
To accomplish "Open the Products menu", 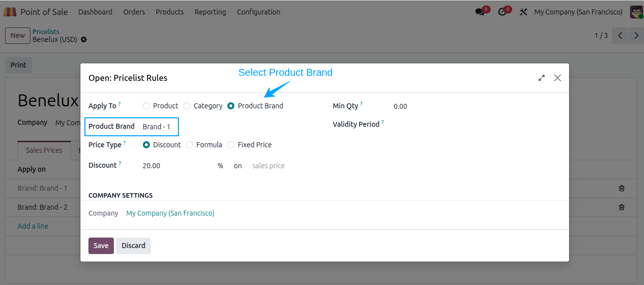I will tap(169, 12).
